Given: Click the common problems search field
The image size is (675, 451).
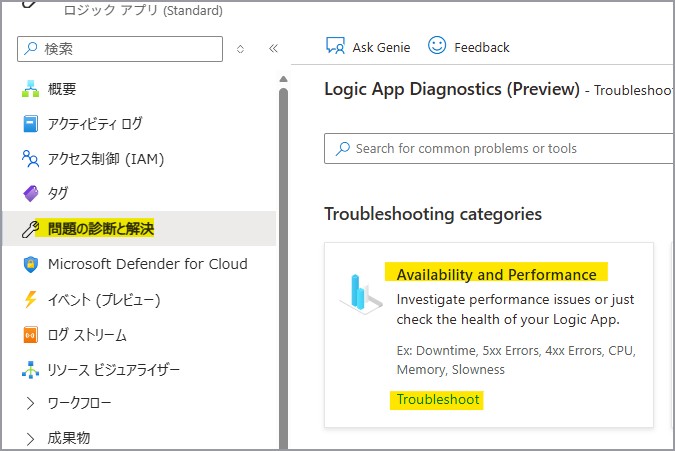Looking at the screenshot, I should coord(500,149).
